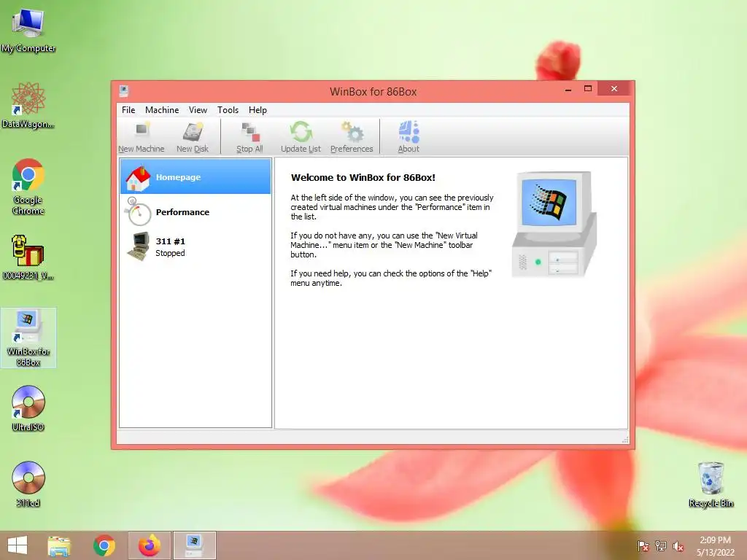Click the Action Center flag tray icon
The width and height of the screenshot is (747, 560).
pos(643,546)
